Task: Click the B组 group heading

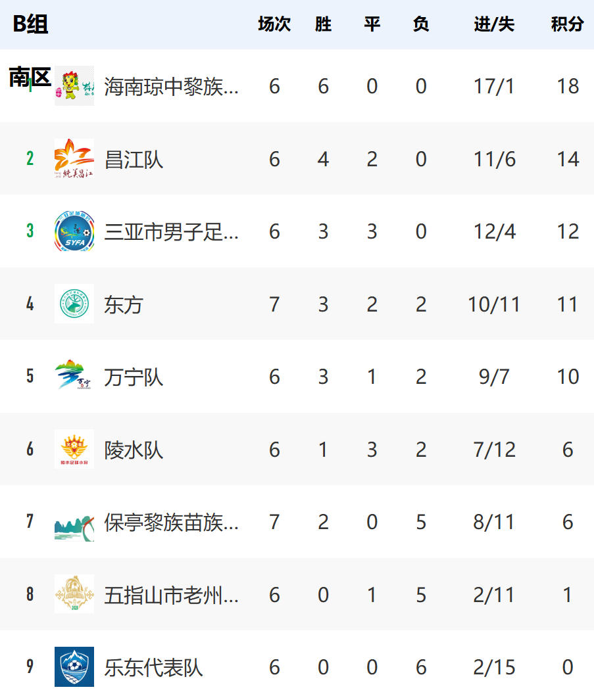Action: [x=30, y=24]
